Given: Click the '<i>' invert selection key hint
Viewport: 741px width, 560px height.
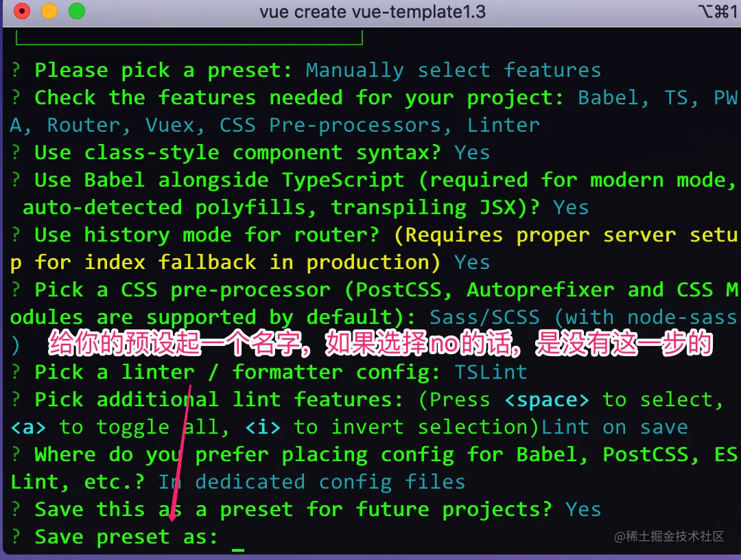Looking at the screenshot, I should tap(263, 428).
